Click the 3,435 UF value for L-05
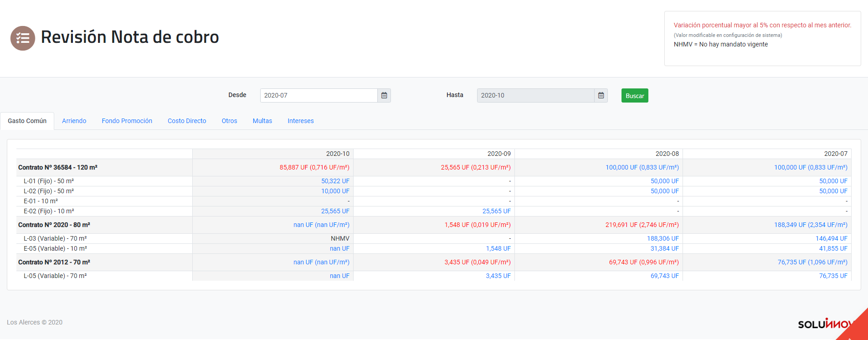 click(498, 276)
